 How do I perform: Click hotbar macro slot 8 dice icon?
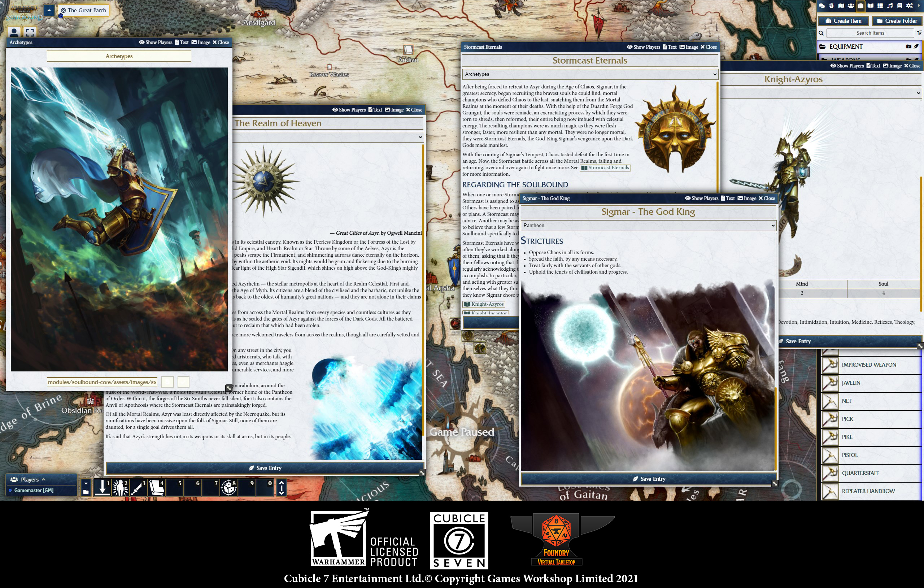tap(229, 488)
